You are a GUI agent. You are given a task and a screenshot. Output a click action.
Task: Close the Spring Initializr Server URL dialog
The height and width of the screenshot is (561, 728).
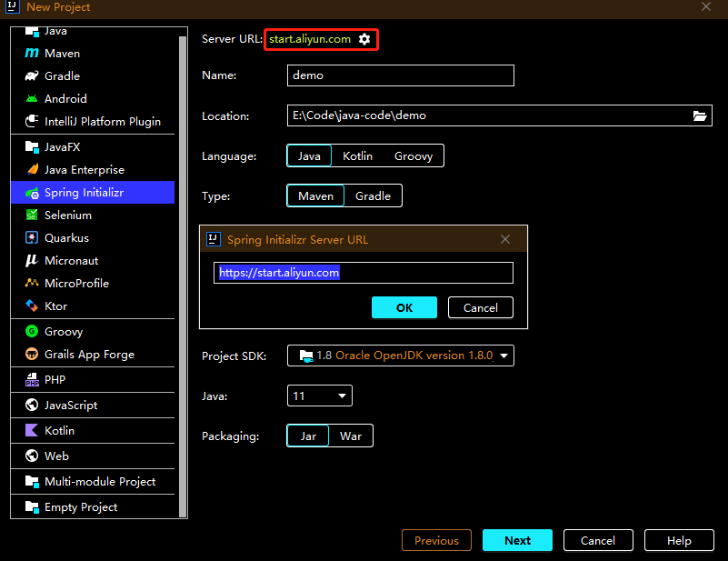pyautogui.click(x=505, y=239)
